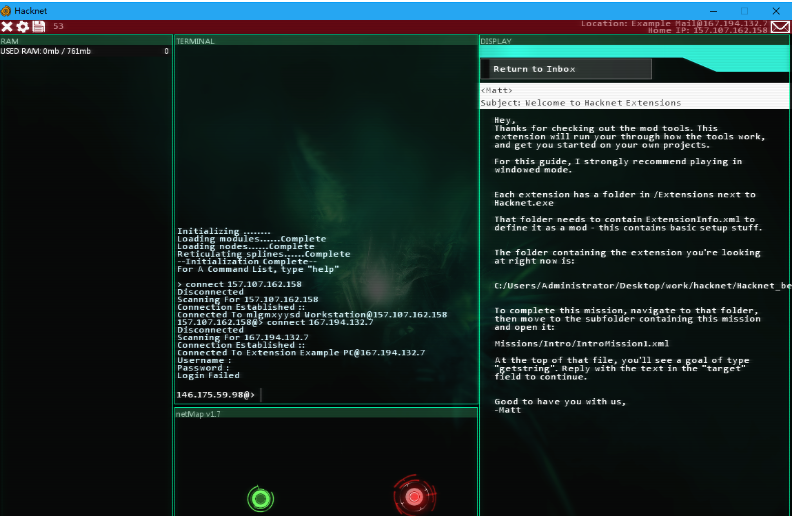Click the 'Home IP: 157.107.162.158' text

coord(708,30)
